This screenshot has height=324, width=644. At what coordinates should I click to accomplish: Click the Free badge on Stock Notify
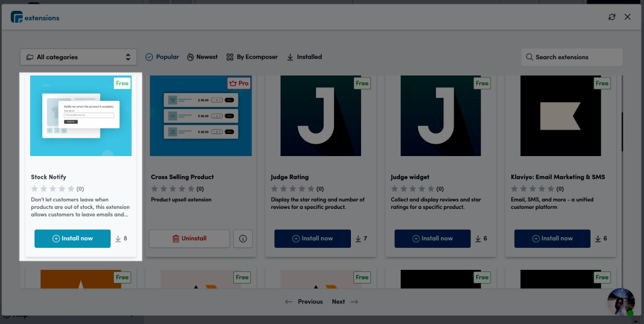tap(122, 84)
